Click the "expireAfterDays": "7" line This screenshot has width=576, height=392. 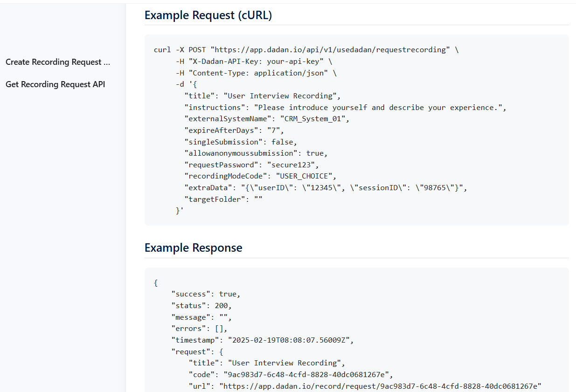(x=234, y=131)
